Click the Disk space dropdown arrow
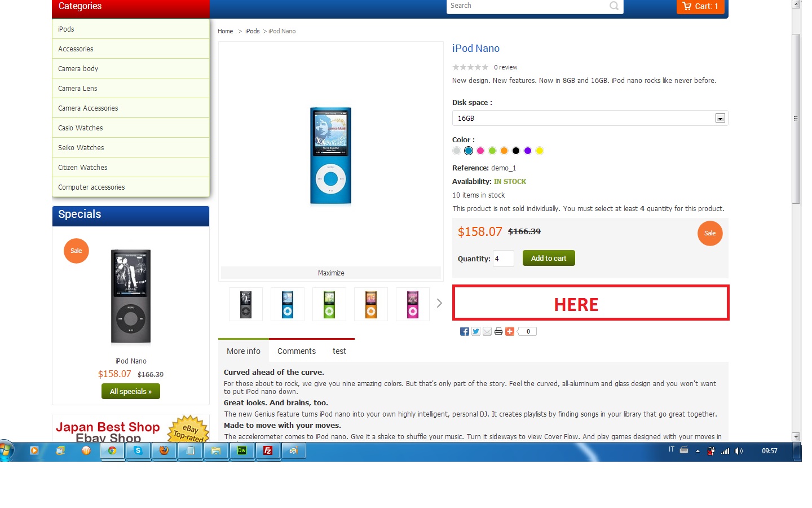Screen dimensions: 812x508 click(720, 118)
